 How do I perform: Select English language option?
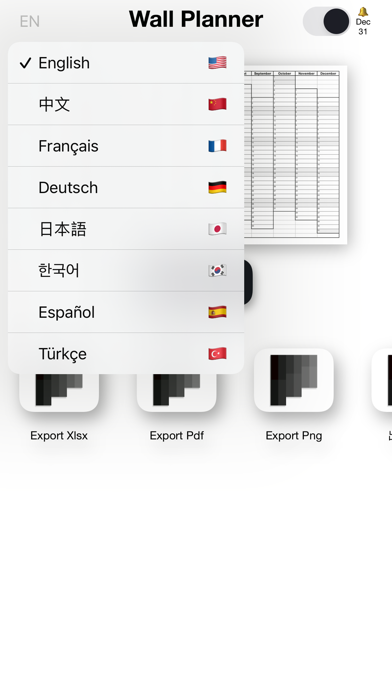click(x=126, y=63)
